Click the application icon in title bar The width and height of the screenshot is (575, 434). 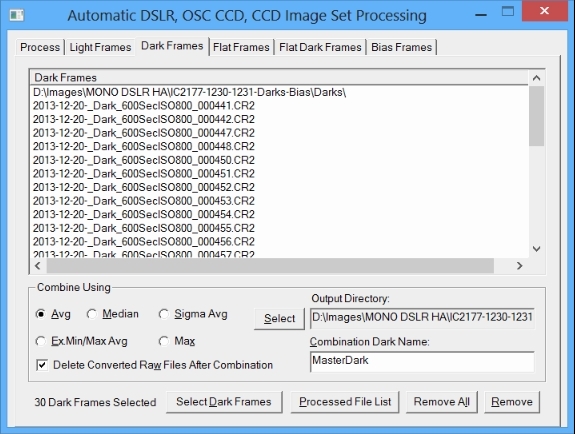tap(17, 15)
